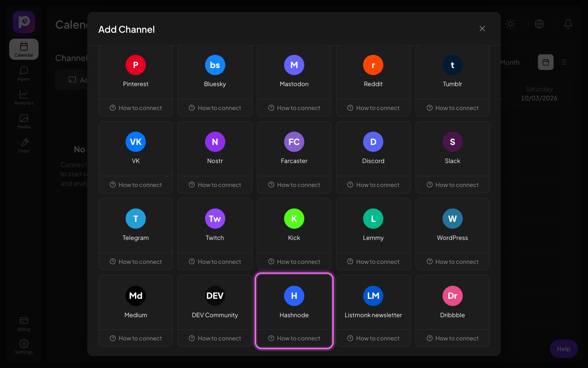
Task: Open Telegram How to connect link
Action: 136,262
